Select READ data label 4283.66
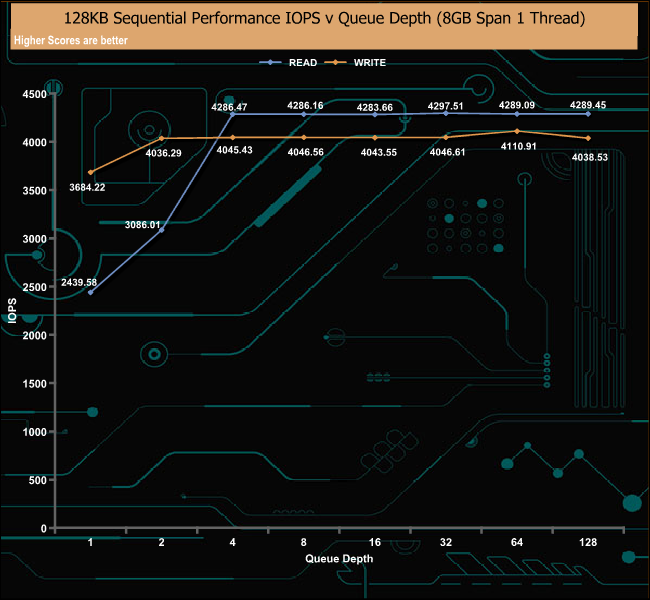 click(375, 108)
